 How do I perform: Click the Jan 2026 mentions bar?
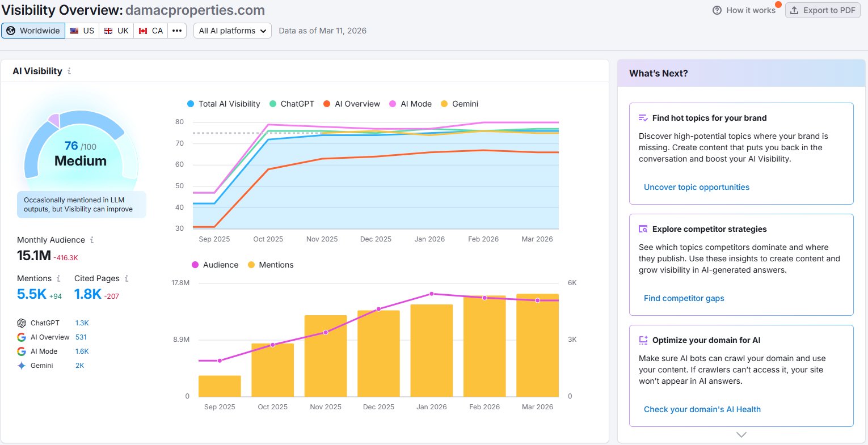[x=432, y=351]
